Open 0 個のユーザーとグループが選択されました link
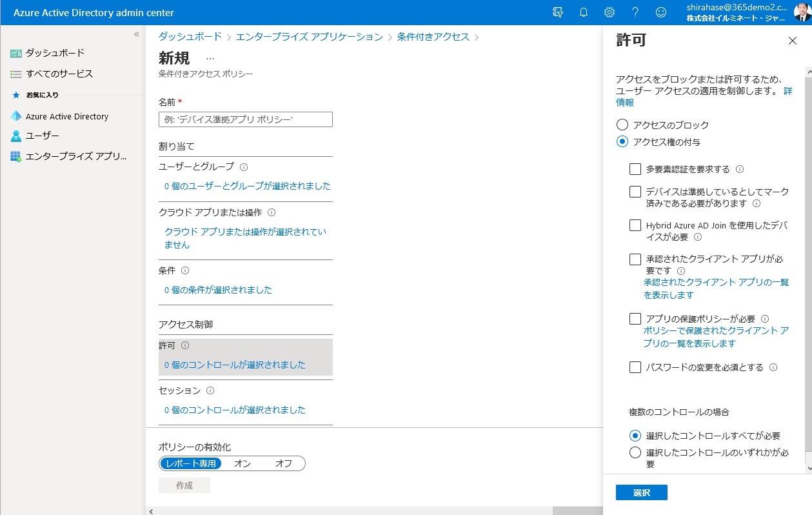The height and width of the screenshot is (515, 812). tap(248, 187)
